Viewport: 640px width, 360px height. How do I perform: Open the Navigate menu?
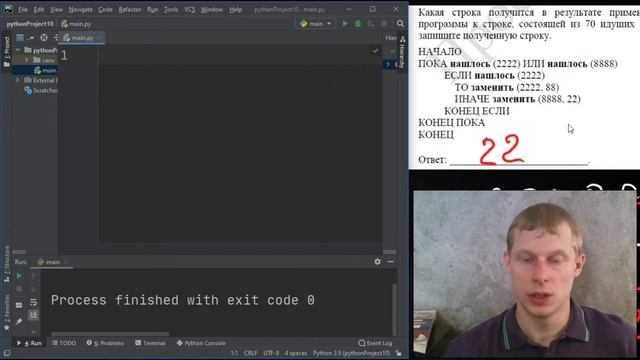tap(80, 9)
